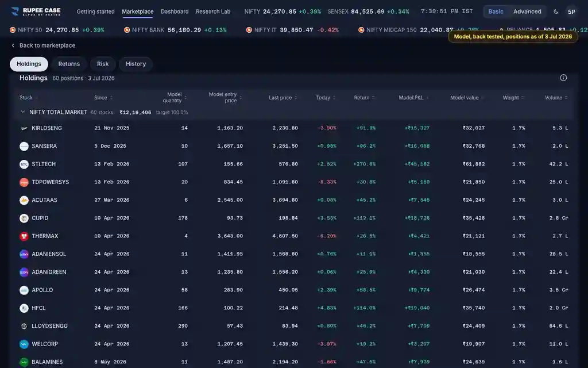The width and height of the screenshot is (588, 368).
Task: Sort by Weight column
Action: [x=513, y=98]
